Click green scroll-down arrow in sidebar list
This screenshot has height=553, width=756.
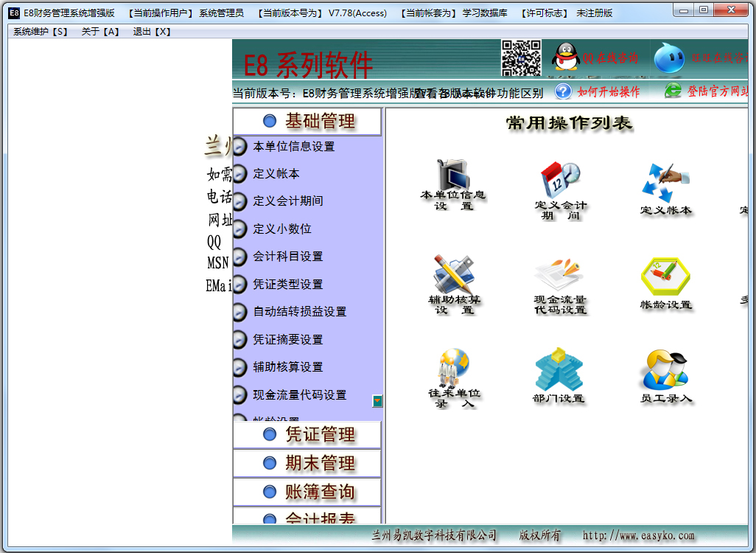[x=377, y=400]
